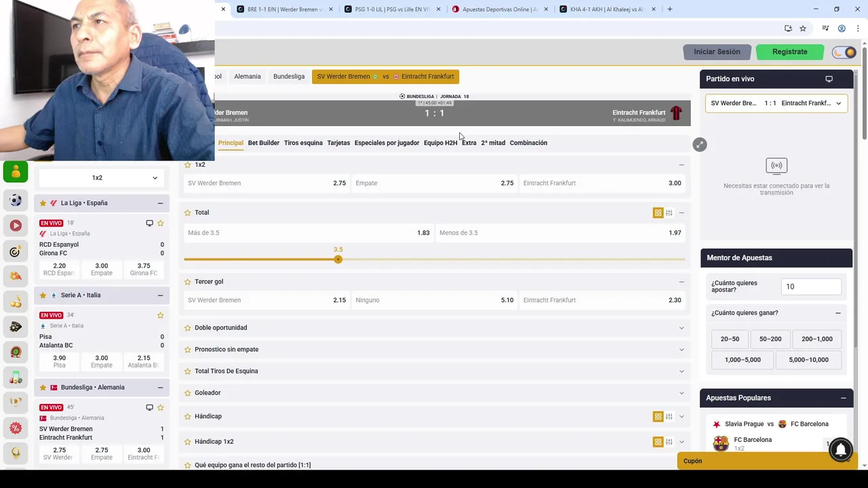Expand Pronostico sin empate market
This screenshot has height=488, width=868.
pyautogui.click(x=682, y=350)
